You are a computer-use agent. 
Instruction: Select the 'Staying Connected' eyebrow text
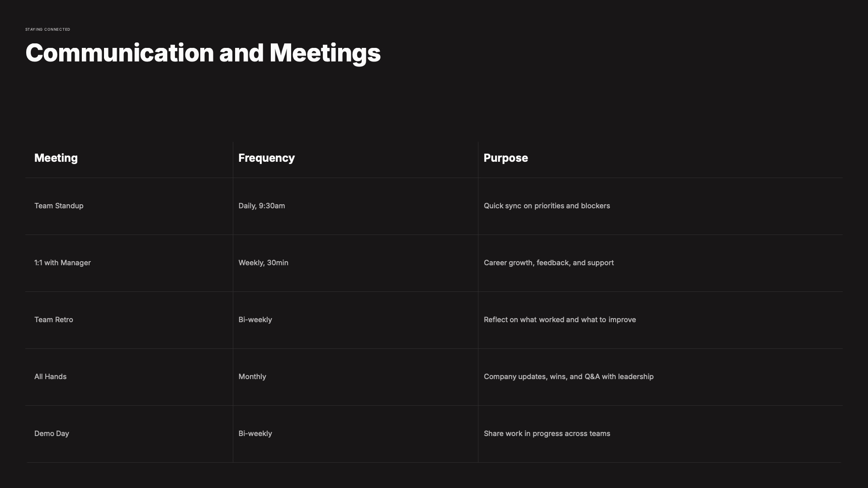[47, 29]
